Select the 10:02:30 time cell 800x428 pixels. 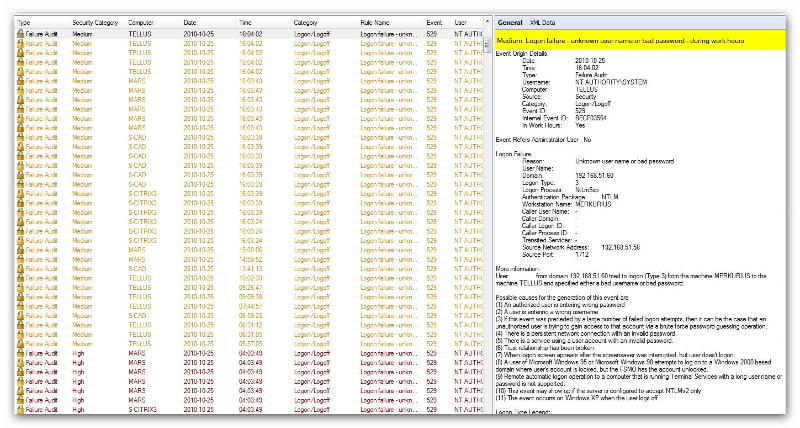tap(251, 278)
